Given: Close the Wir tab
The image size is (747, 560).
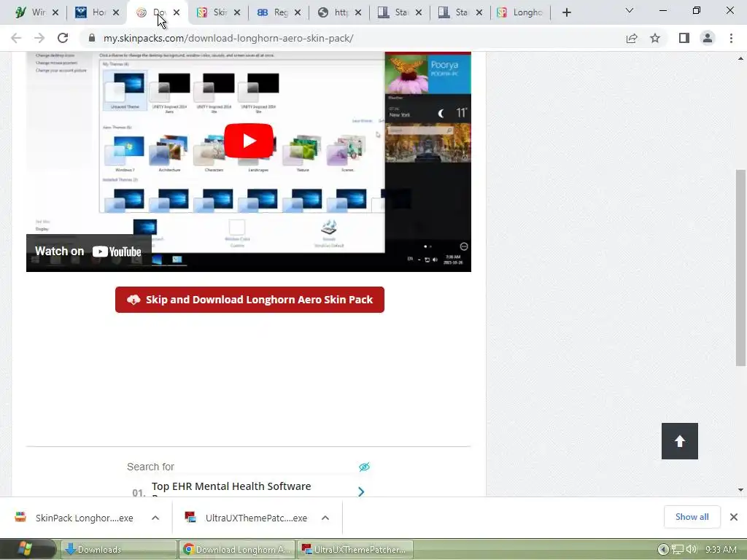Looking at the screenshot, I should point(55,12).
